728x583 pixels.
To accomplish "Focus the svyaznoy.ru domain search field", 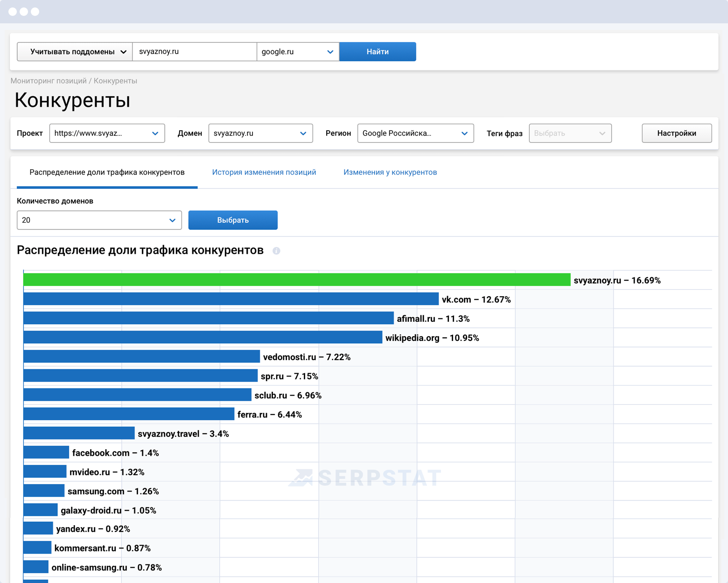I will 194,52.
